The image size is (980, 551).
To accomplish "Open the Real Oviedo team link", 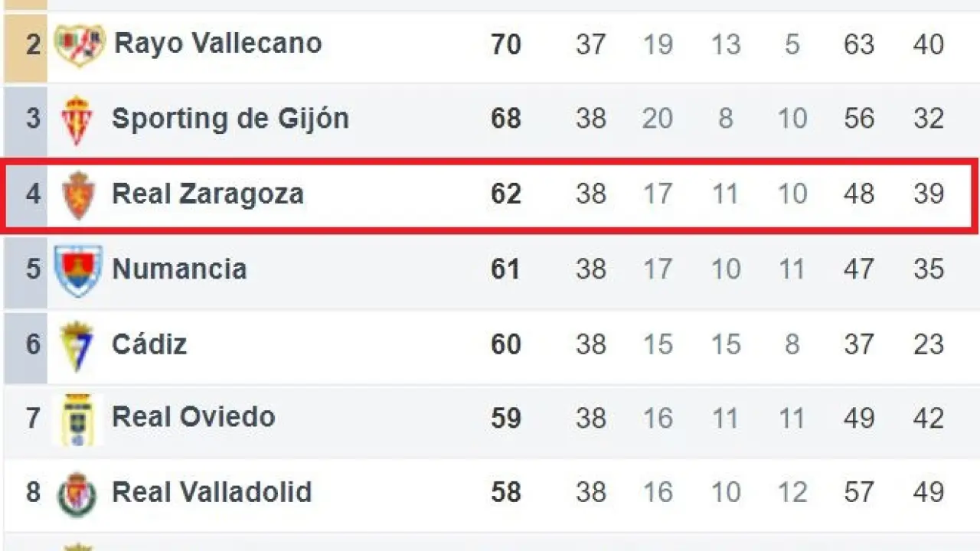I will (193, 417).
